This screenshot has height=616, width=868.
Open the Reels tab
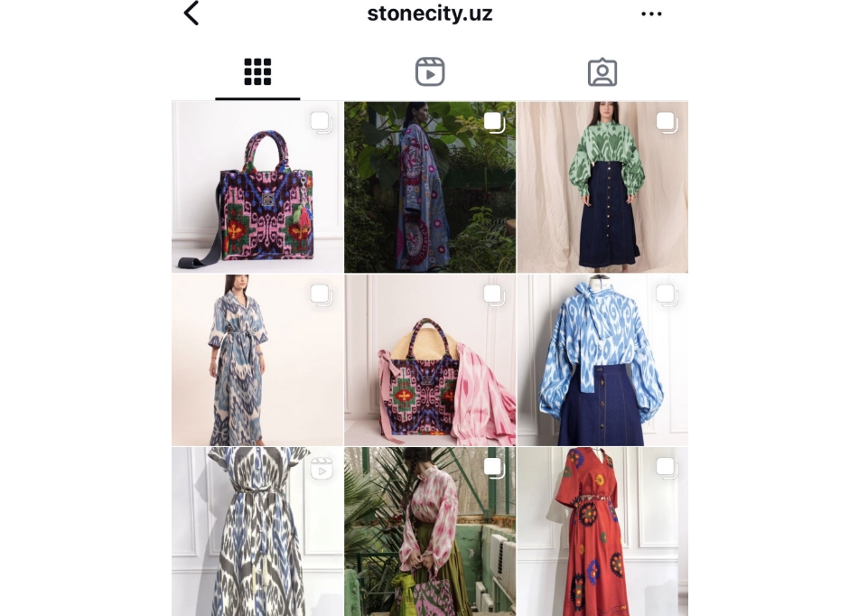[x=430, y=72]
